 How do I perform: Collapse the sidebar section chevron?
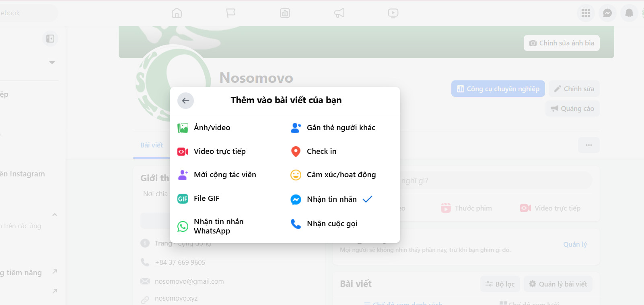click(x=55, y=215)
